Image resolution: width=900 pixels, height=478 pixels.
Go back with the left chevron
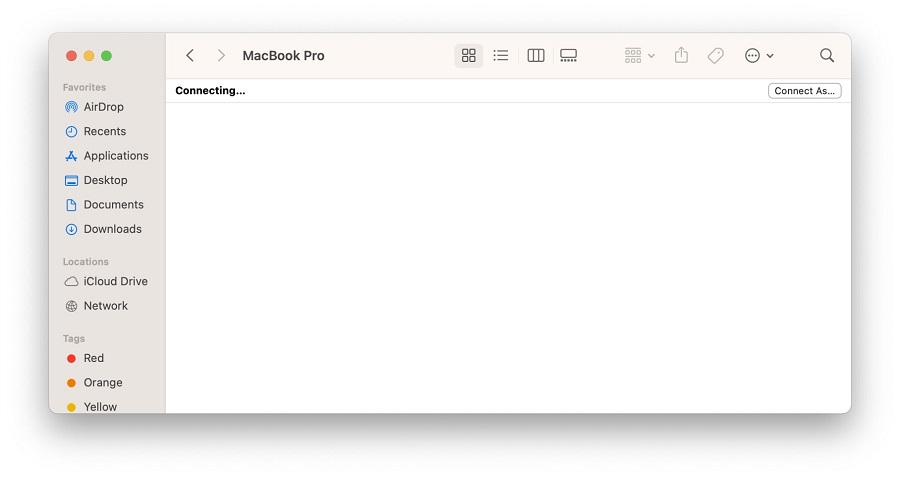[x=190, y=56]
